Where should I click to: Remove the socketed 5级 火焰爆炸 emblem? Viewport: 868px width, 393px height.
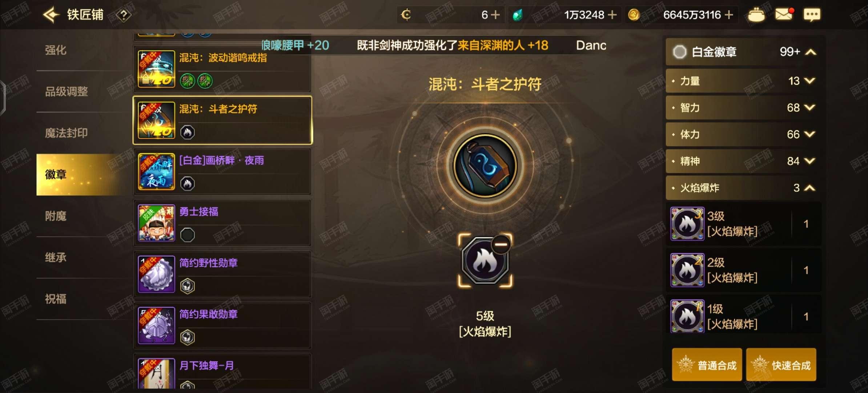tap(501, 244)
